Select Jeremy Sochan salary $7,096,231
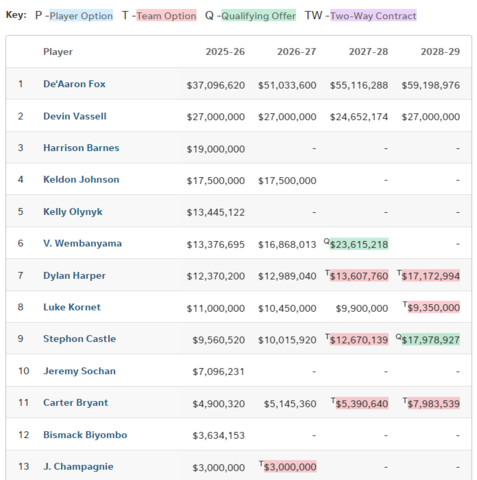This screenshot has width=477, height=480. coord(219,372)
